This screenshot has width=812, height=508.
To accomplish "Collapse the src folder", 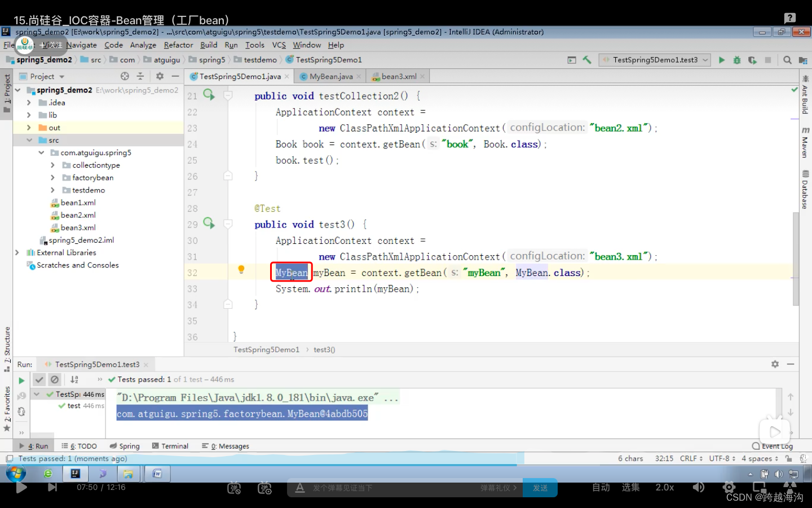I will pos(29,140).
